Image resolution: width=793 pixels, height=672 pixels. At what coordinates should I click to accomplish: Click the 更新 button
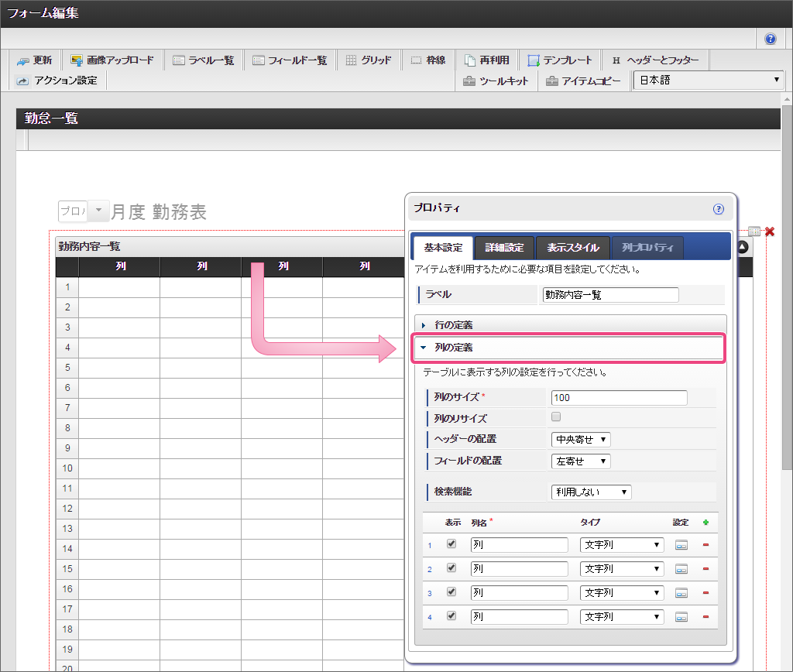[35, 60]
